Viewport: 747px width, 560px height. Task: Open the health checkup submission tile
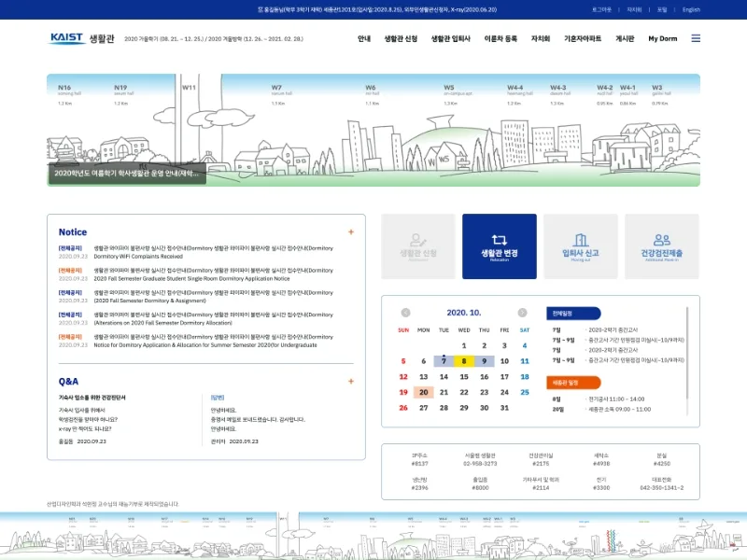662,246
